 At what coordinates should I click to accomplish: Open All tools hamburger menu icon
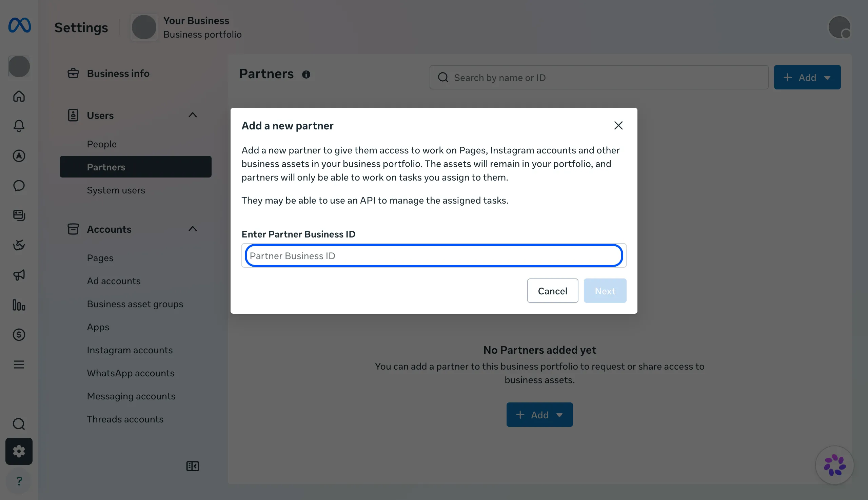coord(19,364)
